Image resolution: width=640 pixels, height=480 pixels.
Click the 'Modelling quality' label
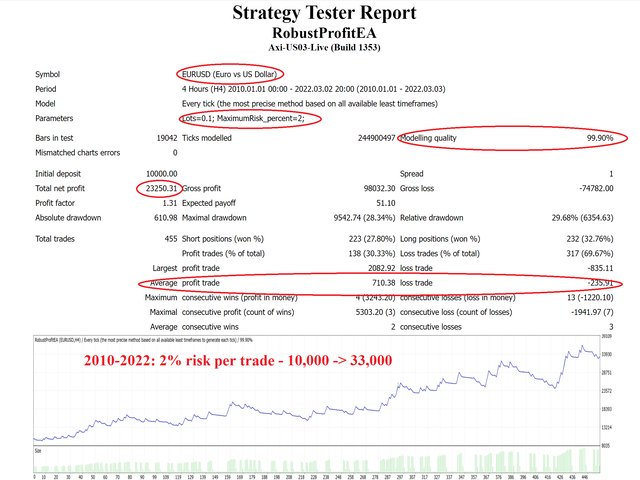click(x=428, y=138)
